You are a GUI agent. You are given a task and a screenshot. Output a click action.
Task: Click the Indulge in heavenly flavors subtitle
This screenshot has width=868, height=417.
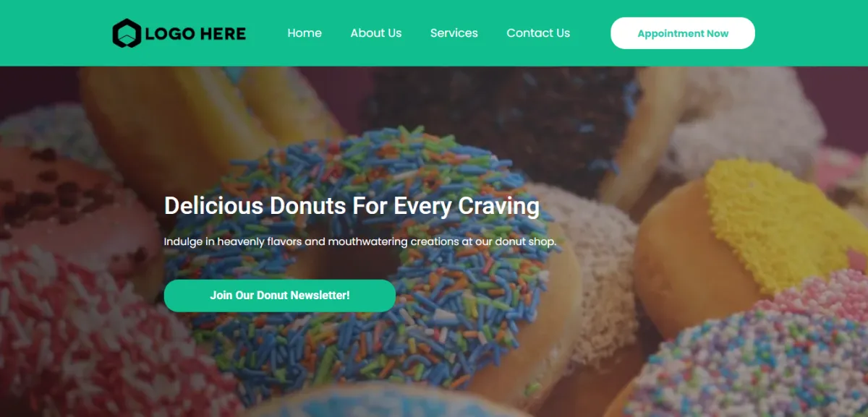[360, 241]
